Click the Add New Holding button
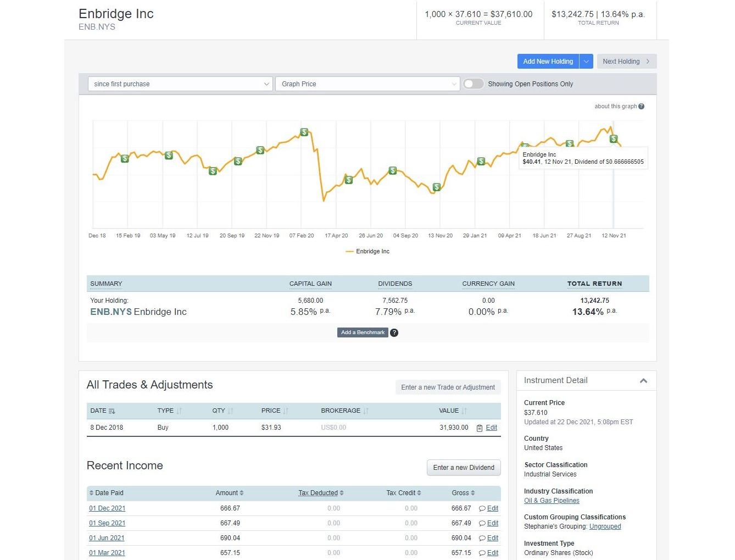 tap(548, 62)
